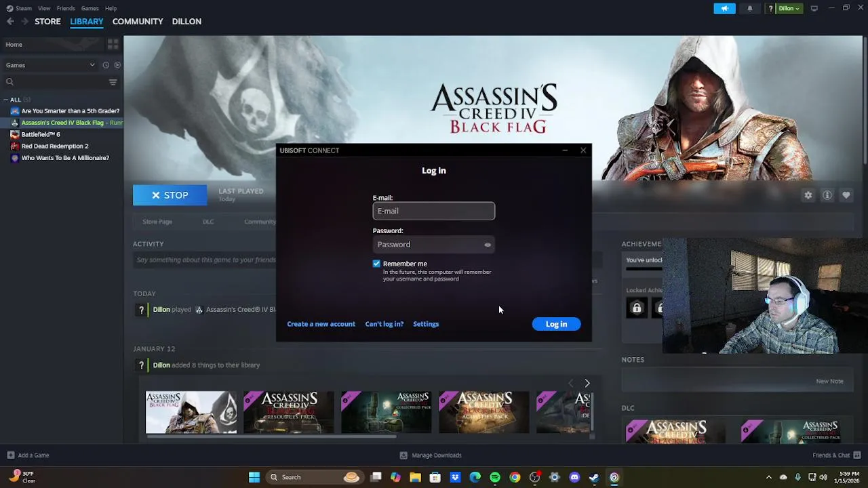Select Who Wants To Be A Millionaire?
The height and width of the screenshot is (488, 868).
click(x=65, y=158)
